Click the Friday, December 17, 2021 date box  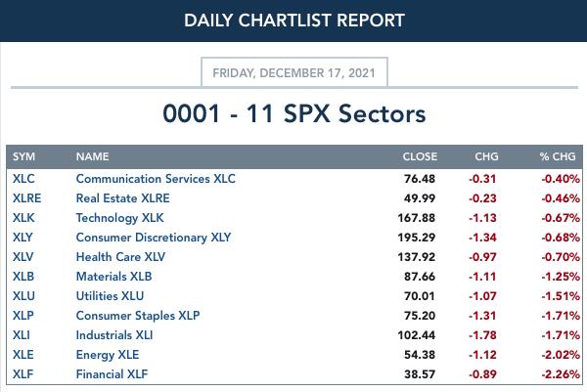point(294,72)
